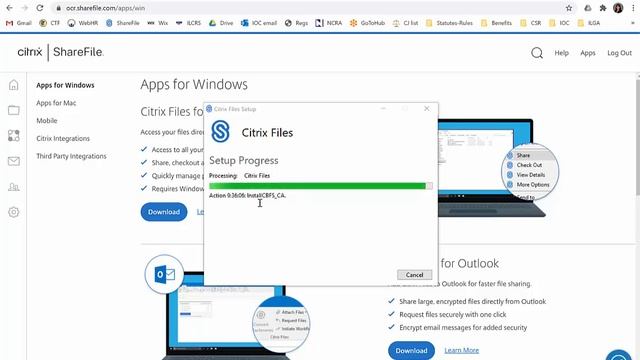Select Mobile apps section
Image resolution: width=640 pixels, height=360 pixels.
tap(47, 120)
